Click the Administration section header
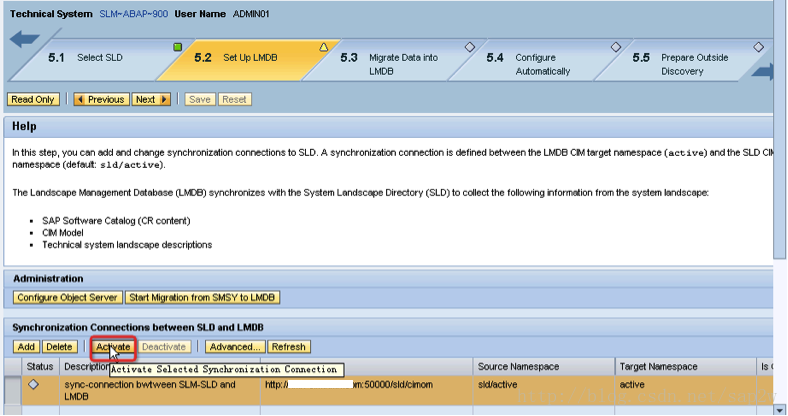Viewport: 788px width, 416px height. point(388,279)
